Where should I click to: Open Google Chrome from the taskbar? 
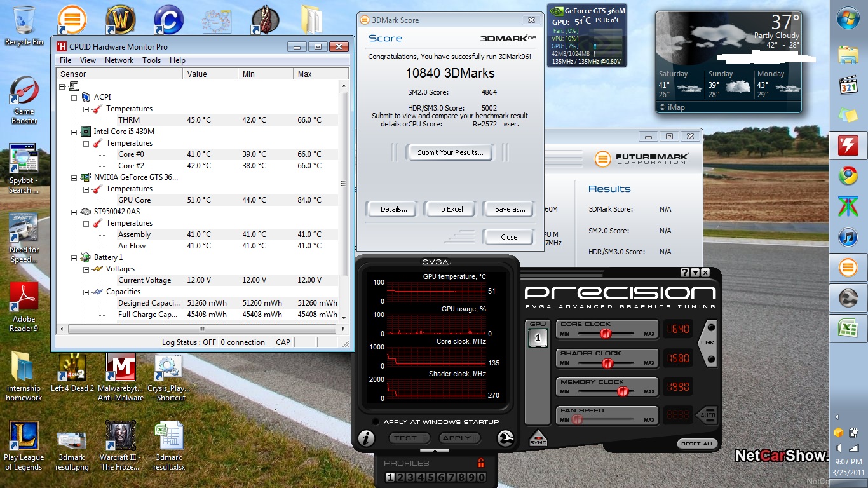(x=848, y=176)
